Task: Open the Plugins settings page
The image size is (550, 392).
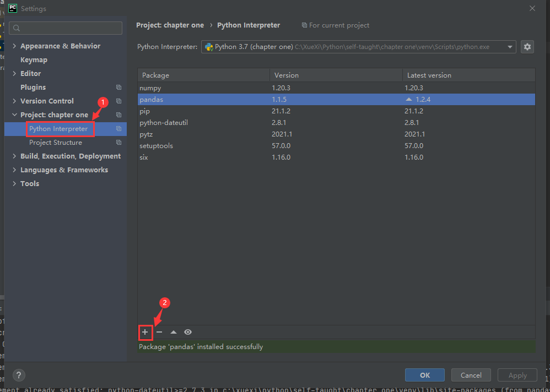Action: [33, 87]
